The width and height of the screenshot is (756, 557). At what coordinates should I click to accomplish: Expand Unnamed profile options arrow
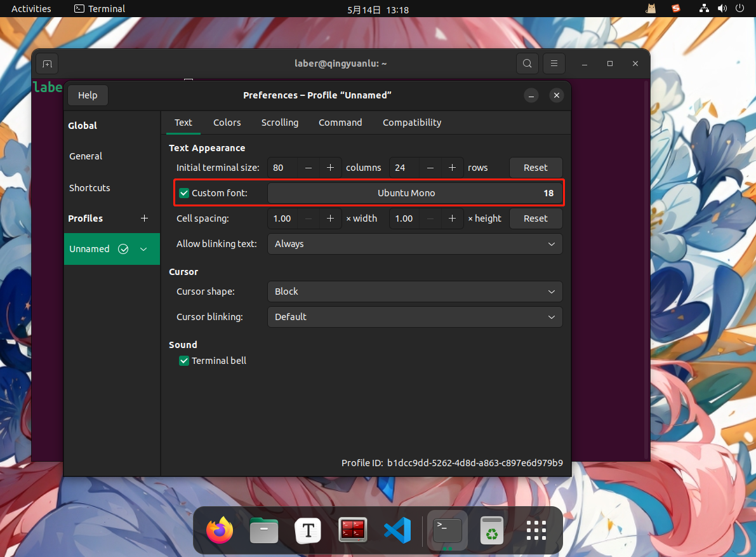tap(143, 250)
